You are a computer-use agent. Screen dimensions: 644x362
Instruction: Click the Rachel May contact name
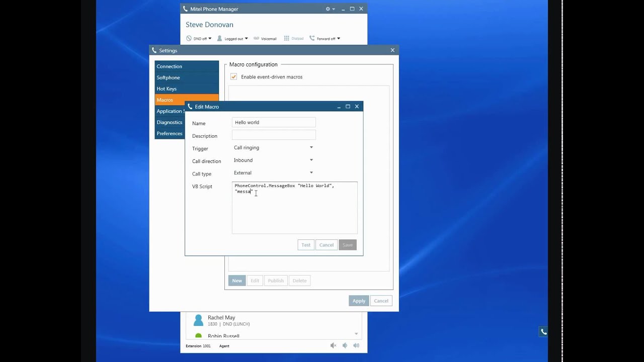pos(221,318)
